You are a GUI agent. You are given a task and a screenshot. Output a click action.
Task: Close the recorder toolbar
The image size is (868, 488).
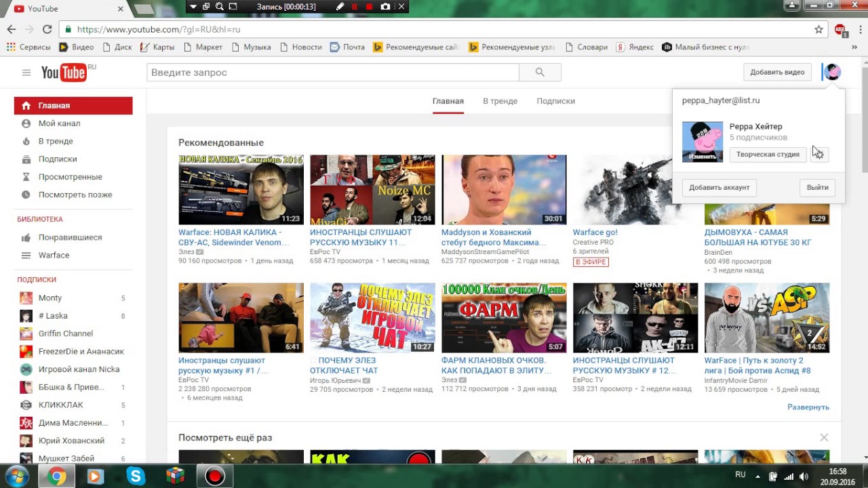(401, 7)
